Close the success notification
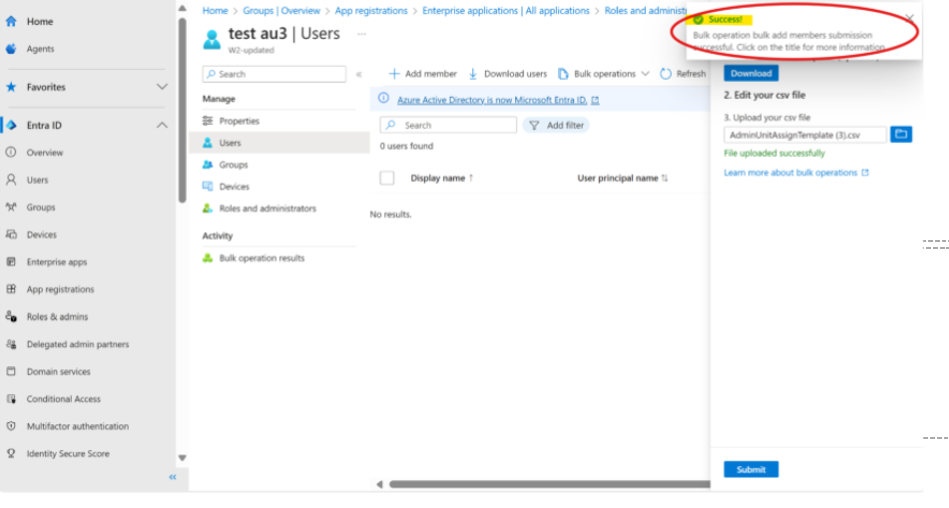Screen dimensions: 949x508 (909, 18)
